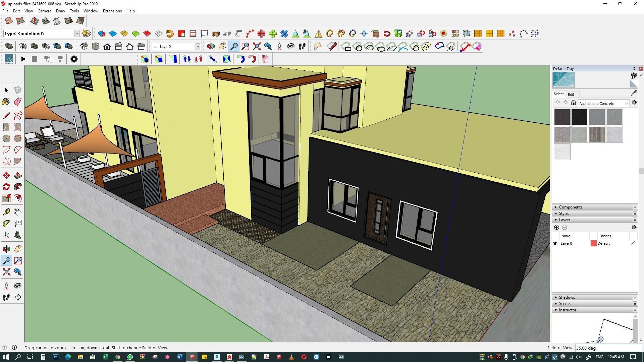Toggle Layer0 visibility eye icon

click(x=555, y=243)
